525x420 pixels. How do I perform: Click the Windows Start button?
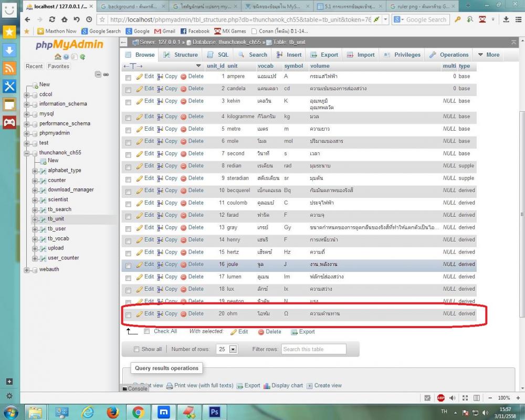tap(10, 413)
